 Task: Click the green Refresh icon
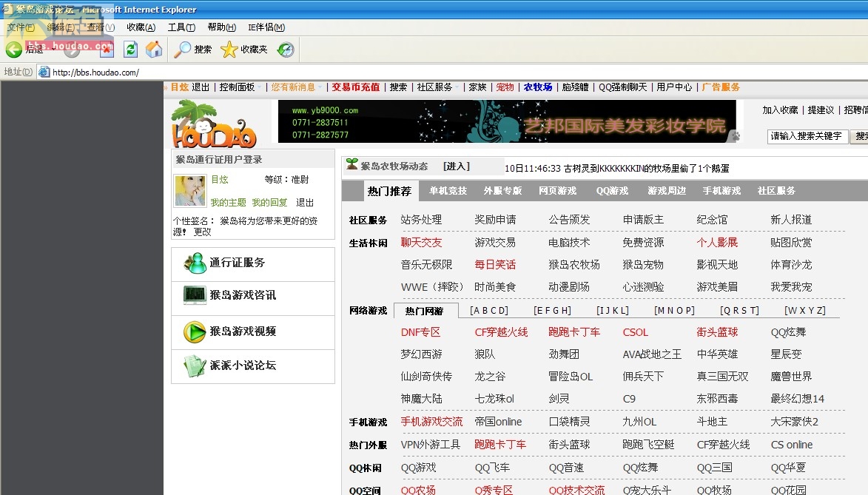tap(130, 50)
